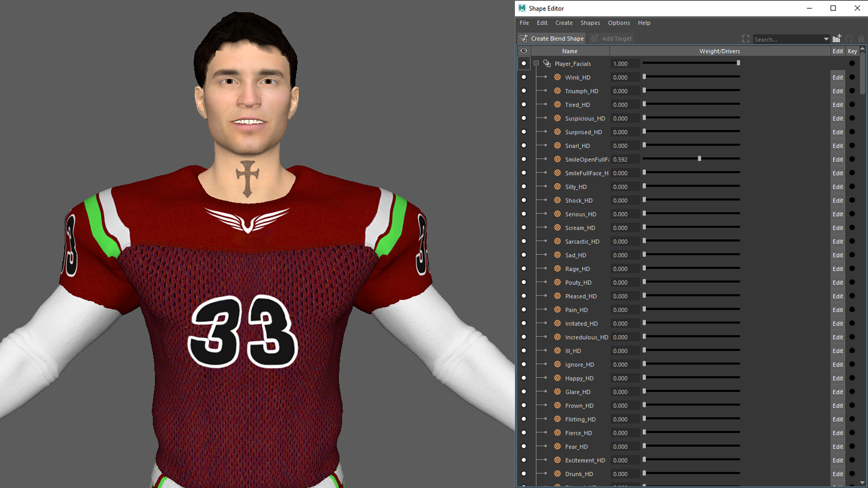Click the target icon next to Wink_HD
Screen dimensions: 868x488
557,77
